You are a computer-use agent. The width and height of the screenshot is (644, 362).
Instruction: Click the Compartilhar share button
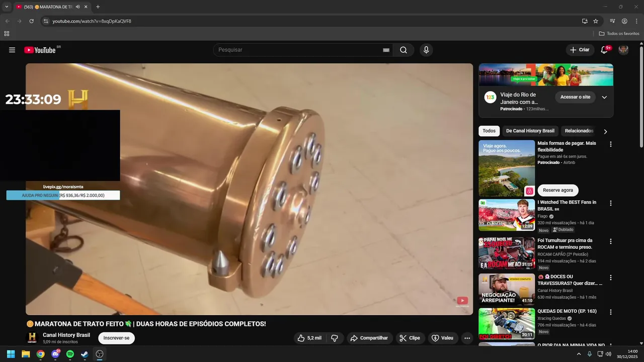click(x=369, y=338)
